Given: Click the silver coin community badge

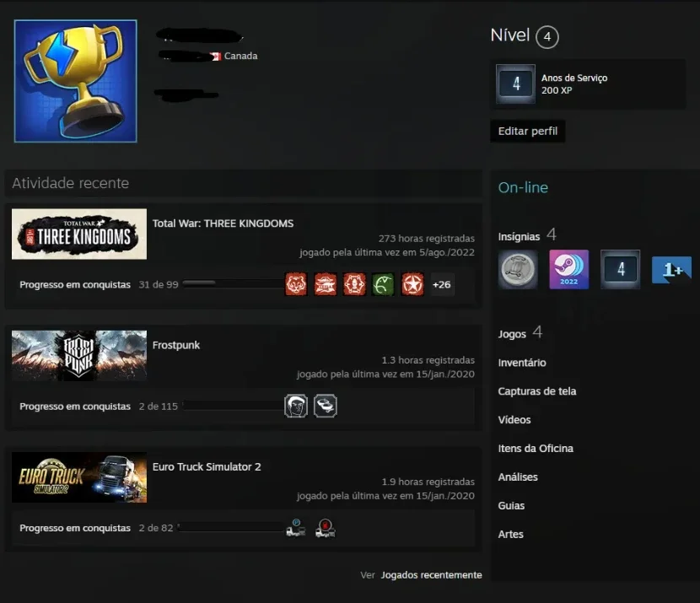Looking at the screenshot, I should point(518,269).
